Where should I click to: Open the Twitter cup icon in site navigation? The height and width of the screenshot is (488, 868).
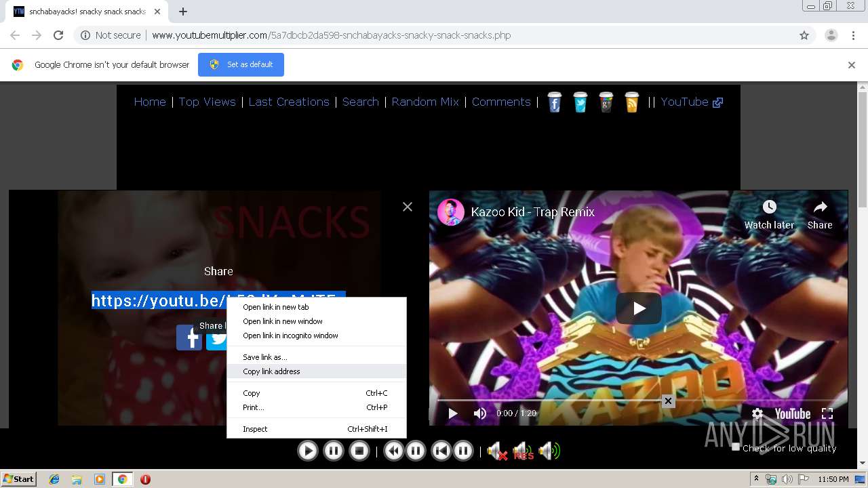(580, 102)
